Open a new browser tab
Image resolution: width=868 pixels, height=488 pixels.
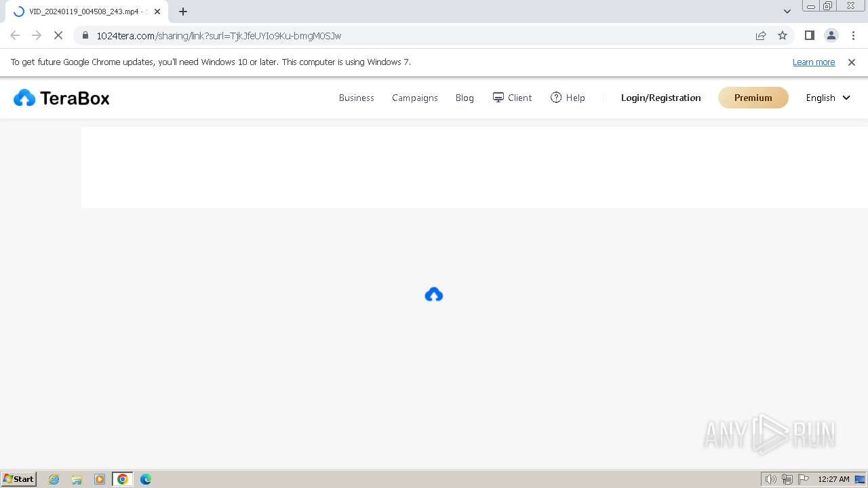(x=183, y=12)
